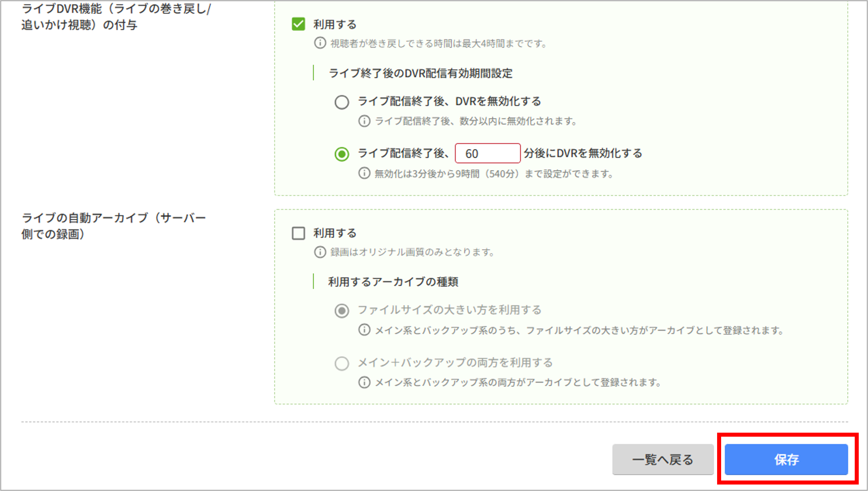Click info icon beside 無効化は3分後から9時間 note
The width and height of the screenshot is (868, 491).
pos(364,173)
